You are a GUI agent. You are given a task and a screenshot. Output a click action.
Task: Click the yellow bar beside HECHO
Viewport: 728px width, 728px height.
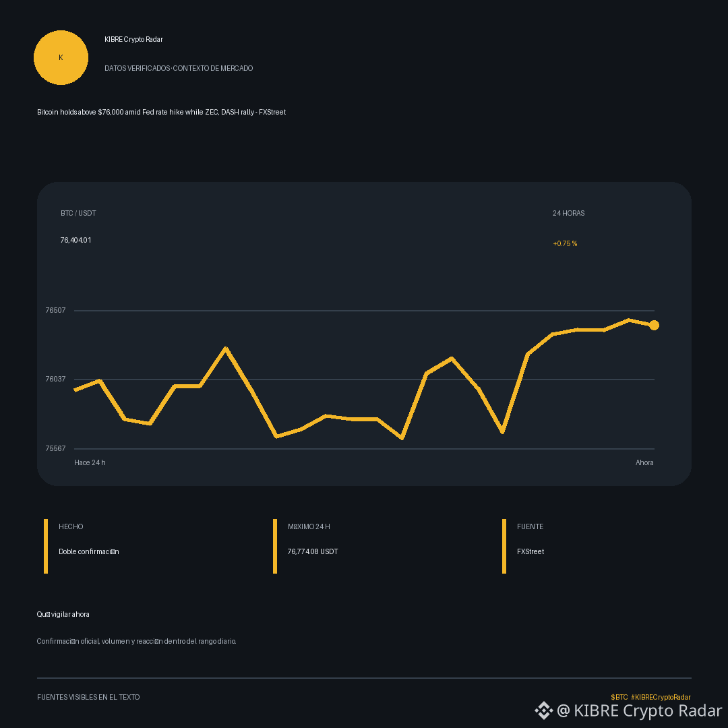46,546
